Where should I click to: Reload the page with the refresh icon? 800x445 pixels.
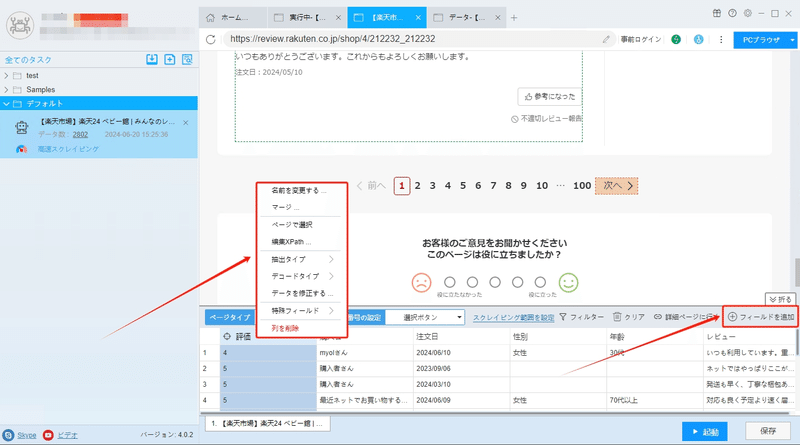tap(211, 39)
